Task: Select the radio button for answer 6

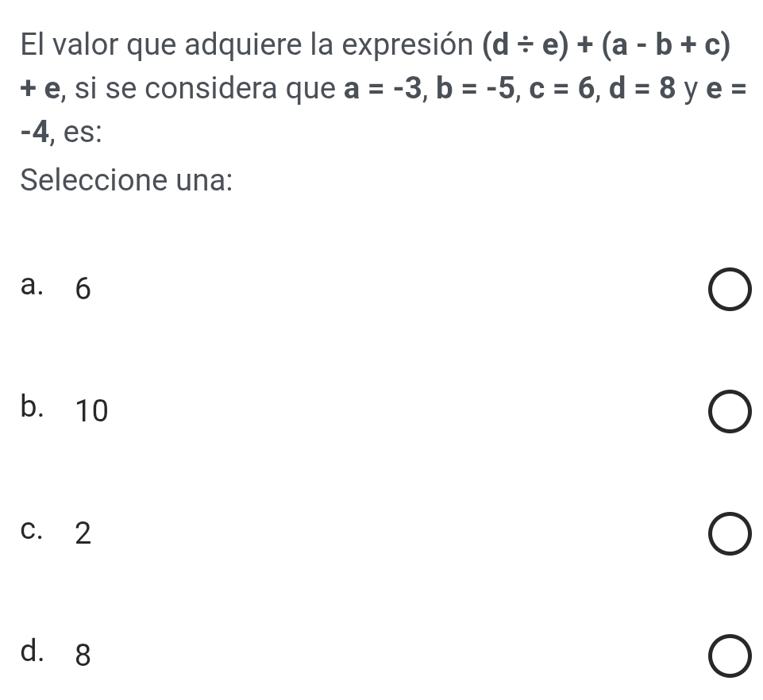Action: point(727,292)
